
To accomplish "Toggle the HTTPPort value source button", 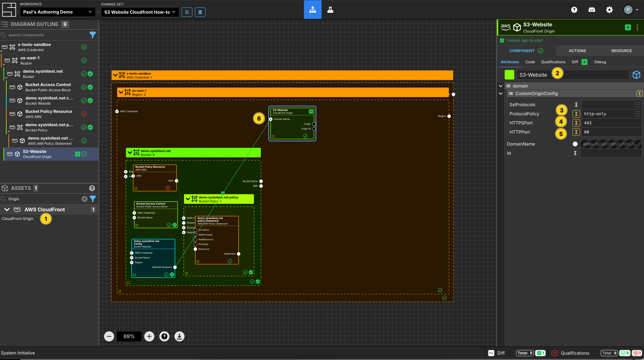I will [576, 132].
